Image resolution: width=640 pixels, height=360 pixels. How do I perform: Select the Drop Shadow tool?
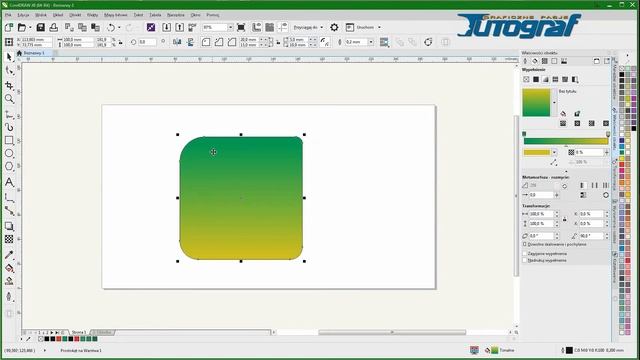[9, 226]
